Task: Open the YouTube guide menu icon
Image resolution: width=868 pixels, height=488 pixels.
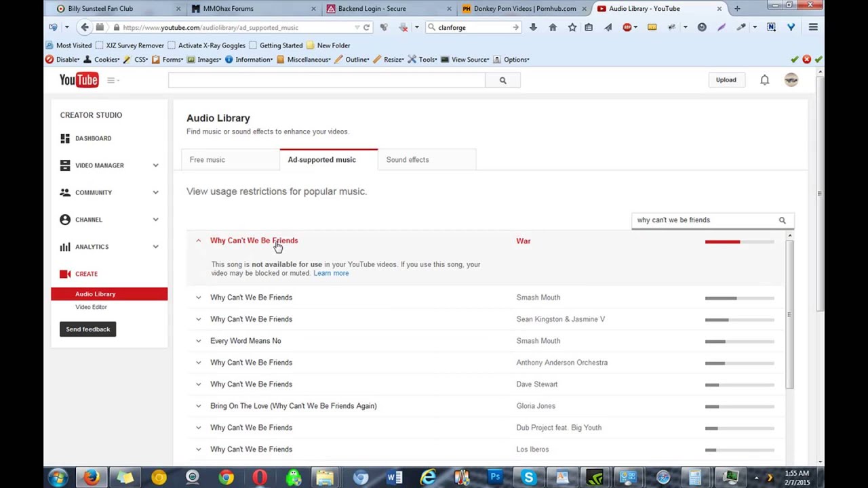Action: (111, 80)
